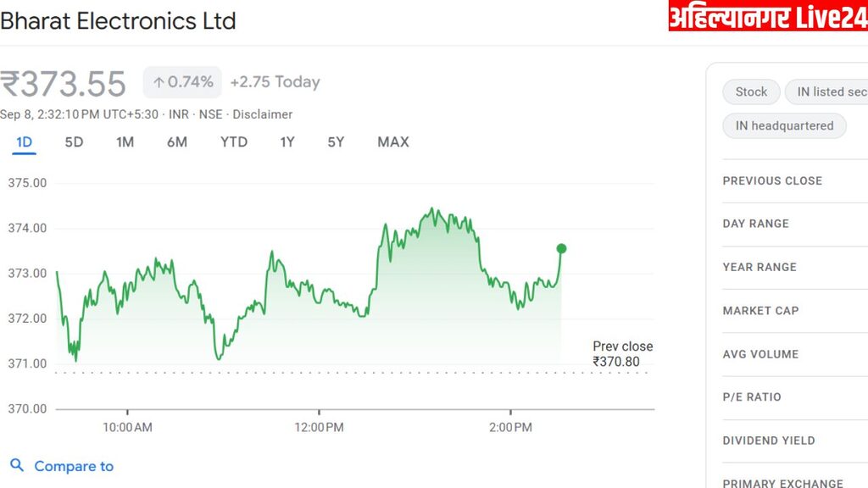Click the green current price dot on chart
Screen dimensions: 868x488
pos(561,248)
